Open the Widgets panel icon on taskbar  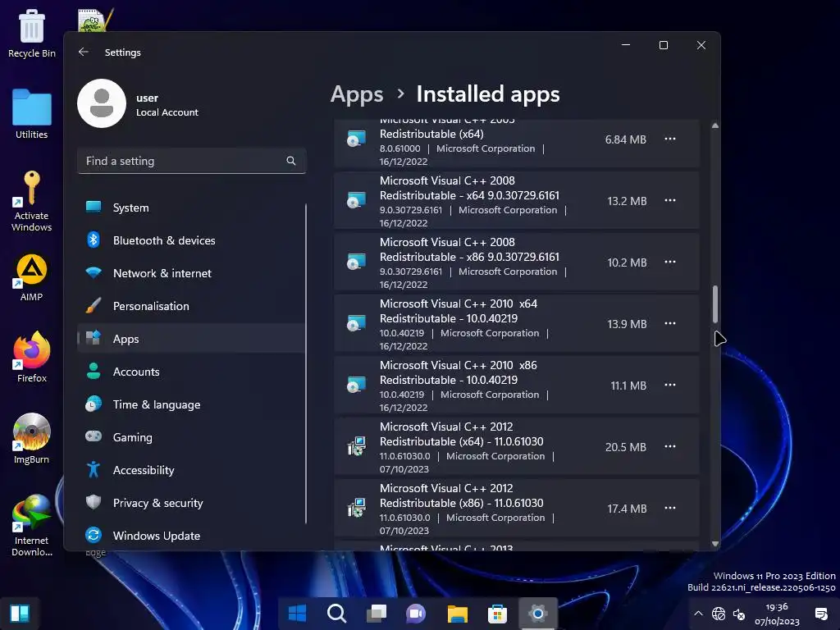pos(20,613)
